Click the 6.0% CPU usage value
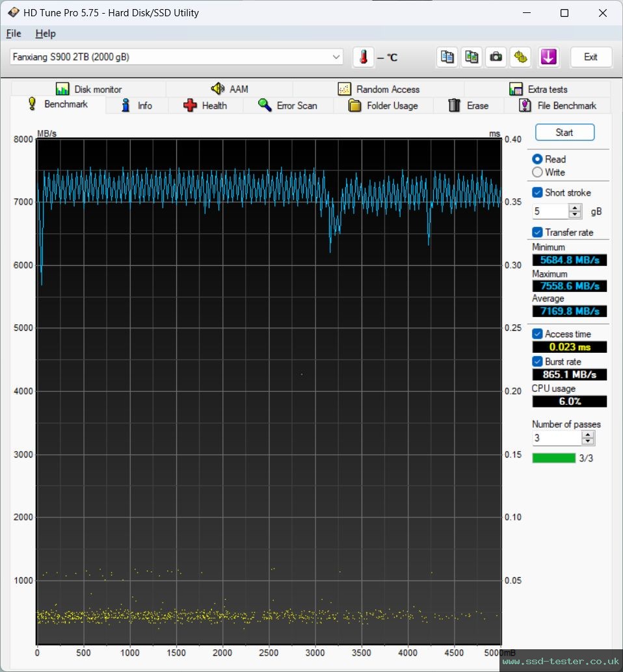 570,402
